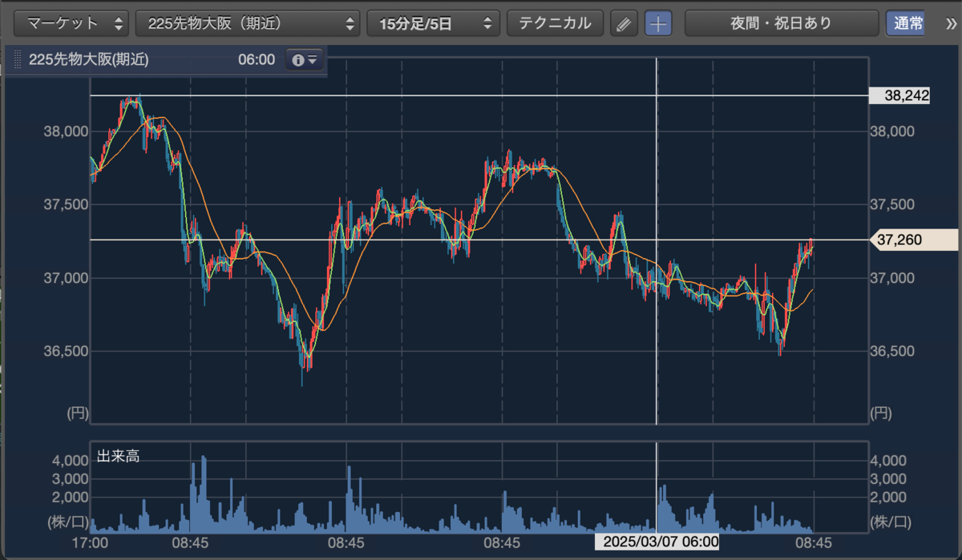The image size is (962, 560).
Task: Open the テクニカル settings button
Action: pyautogui.click(x=555, y=23)
